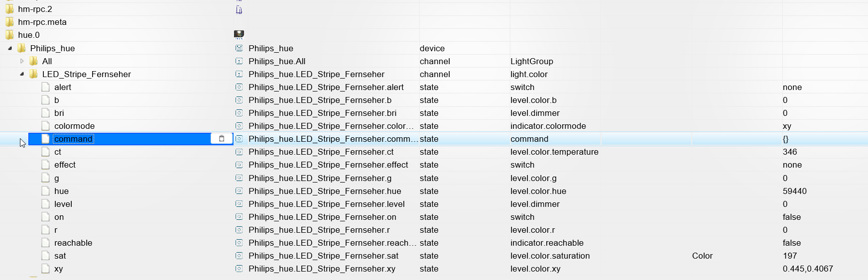Click the device type cell of Philips_hue
This screenshot has width=868, height=280.
pos(432,48)
